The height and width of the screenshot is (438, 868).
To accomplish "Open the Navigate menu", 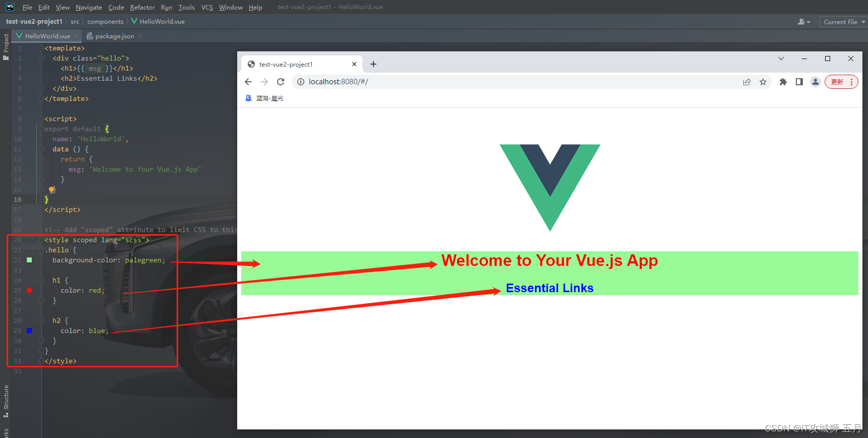I will pyautogui.click(x=89, y=7).
